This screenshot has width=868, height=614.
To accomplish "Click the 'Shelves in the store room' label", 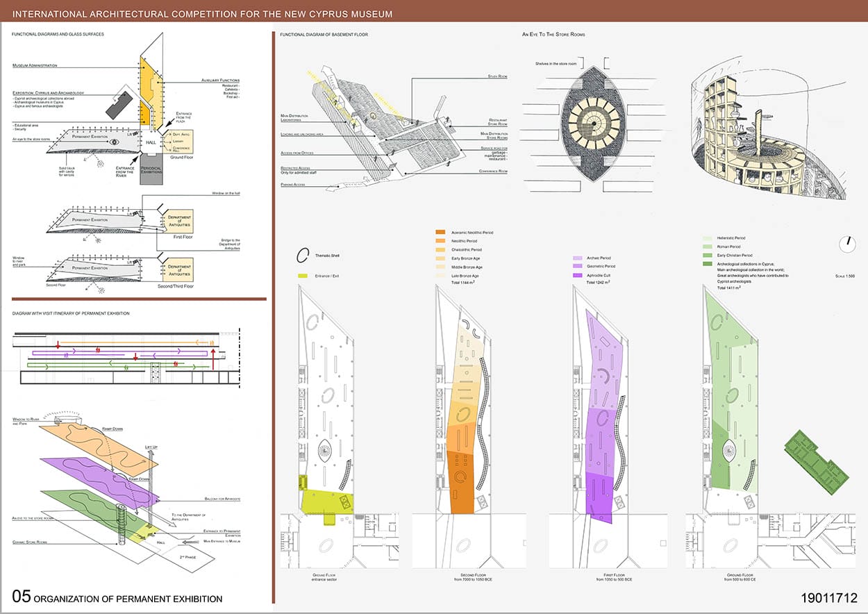I will click(x=556, y=63).
